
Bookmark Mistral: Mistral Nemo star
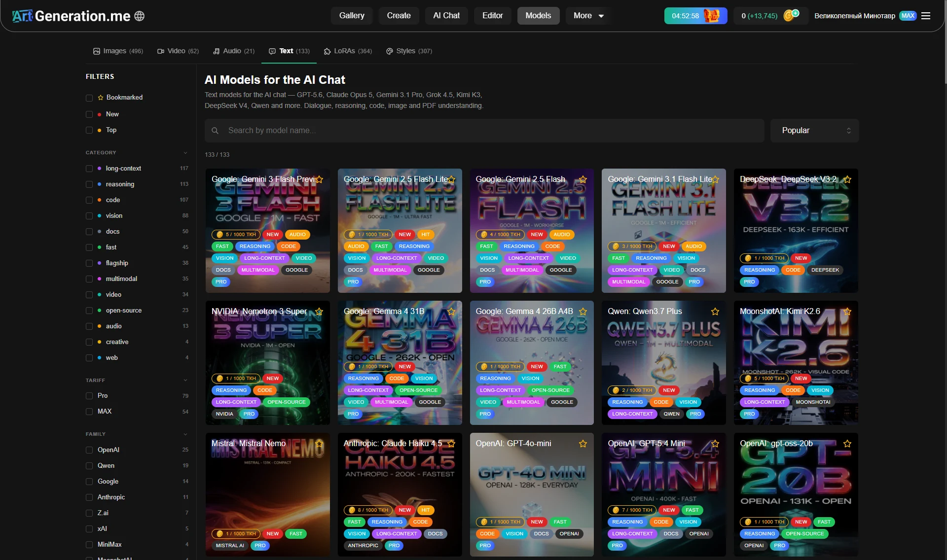(x=319, y=444)
